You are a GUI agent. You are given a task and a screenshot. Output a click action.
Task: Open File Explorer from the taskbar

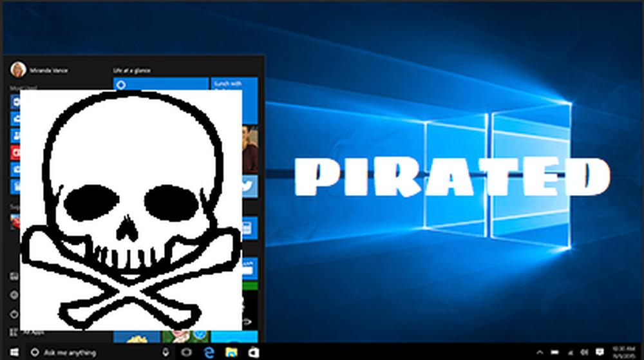(231, 352)
